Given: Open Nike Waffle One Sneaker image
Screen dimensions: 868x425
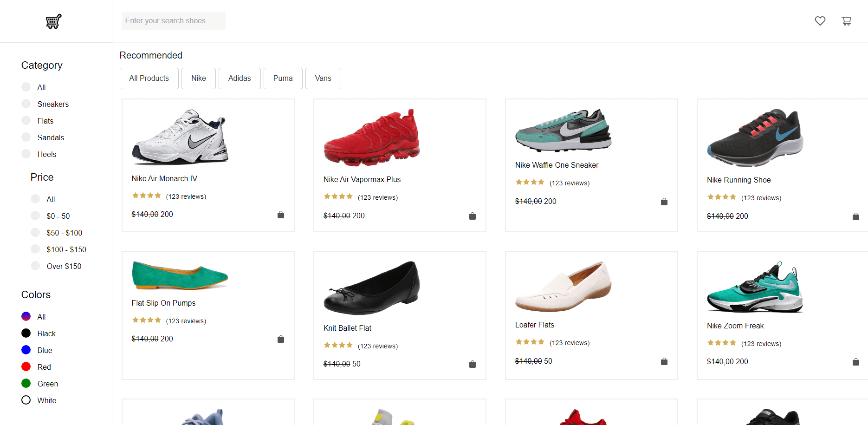Looking at the screenshot, I should point(564,130).
